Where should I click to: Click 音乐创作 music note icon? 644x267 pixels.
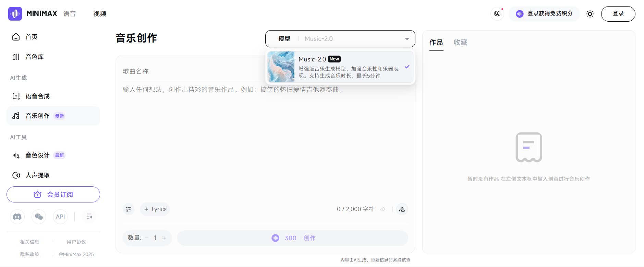point(16,116)
